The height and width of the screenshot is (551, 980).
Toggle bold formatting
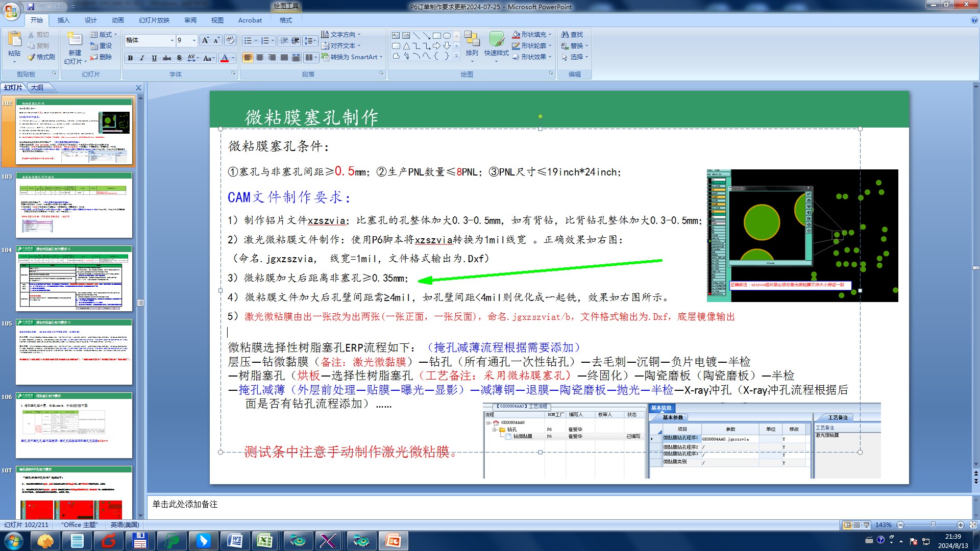point(130,58)
